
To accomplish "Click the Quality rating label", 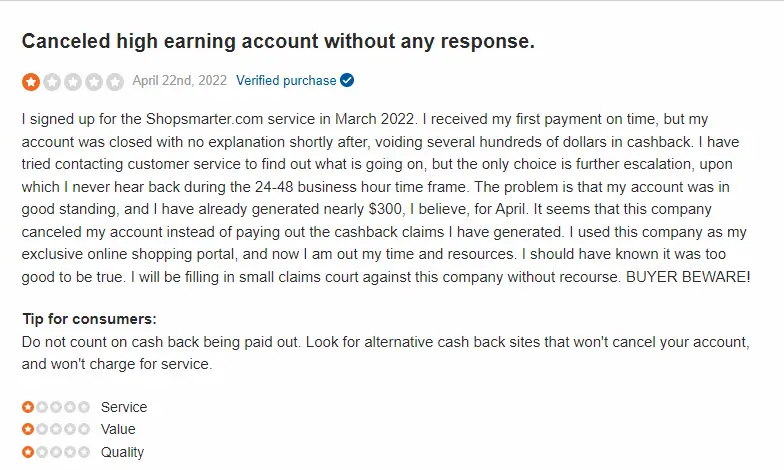I will click(x=122, y=452).
